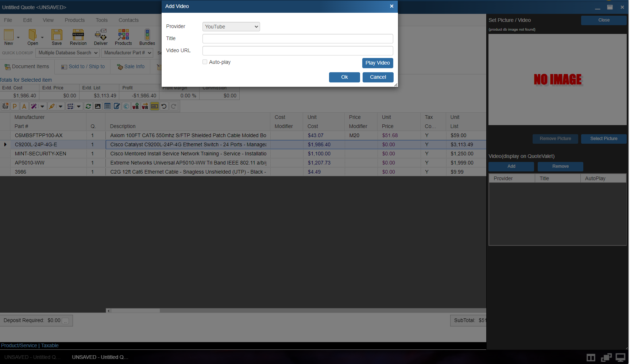The width and height of the screenshot is (630, 364).
Task: Click the highlighter pen icon
Action: click(52, 106)
